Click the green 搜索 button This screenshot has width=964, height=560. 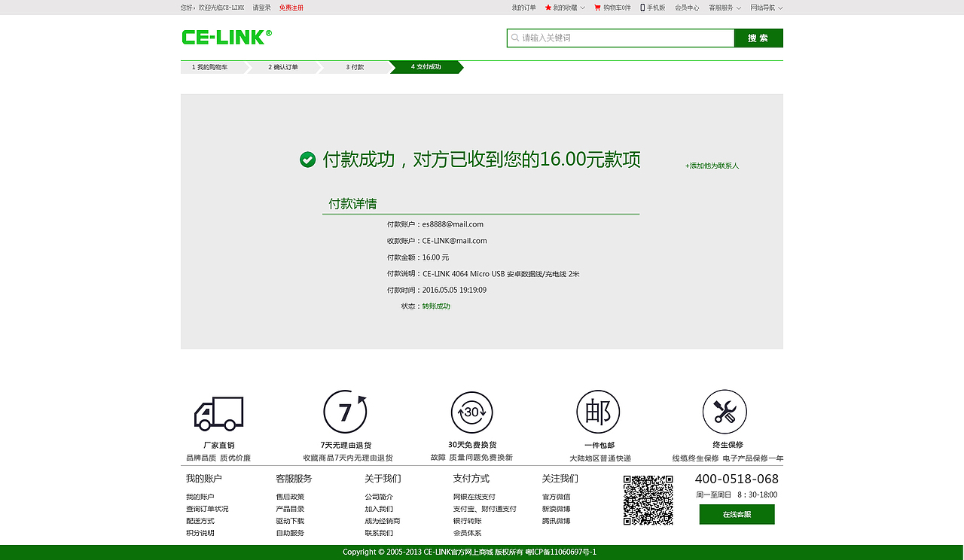758,38
